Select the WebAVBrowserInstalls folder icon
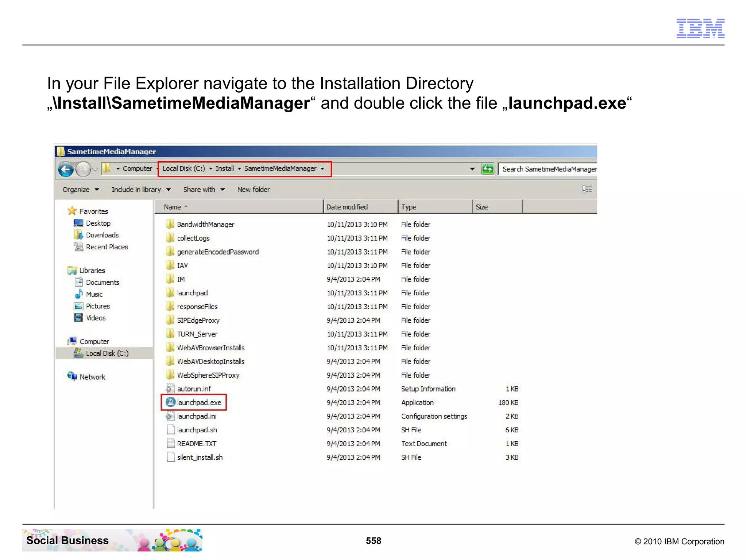The width and height of the screenshot is (747, 560). click(x=170, y=347)
